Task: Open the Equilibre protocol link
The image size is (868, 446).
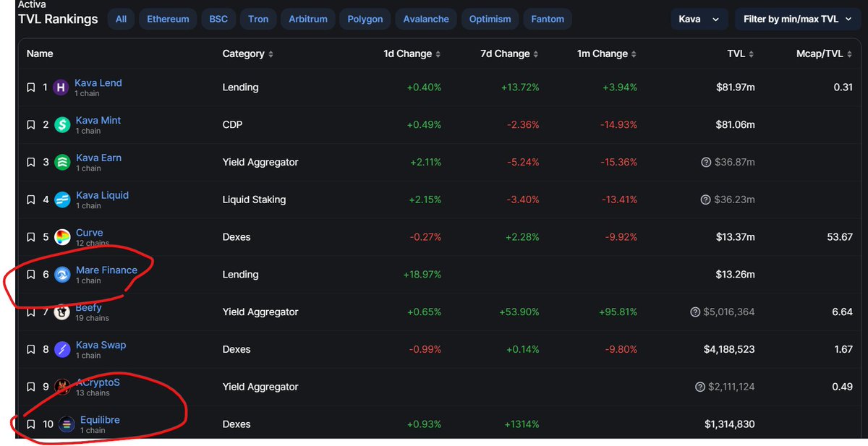Action: point(100,420)
